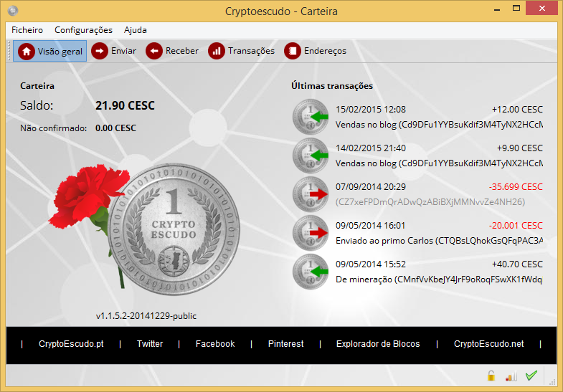Screen dimensions: 563x392
Task: Open the Facebook link
Action: pyautogui.click(x=215, y=344)
